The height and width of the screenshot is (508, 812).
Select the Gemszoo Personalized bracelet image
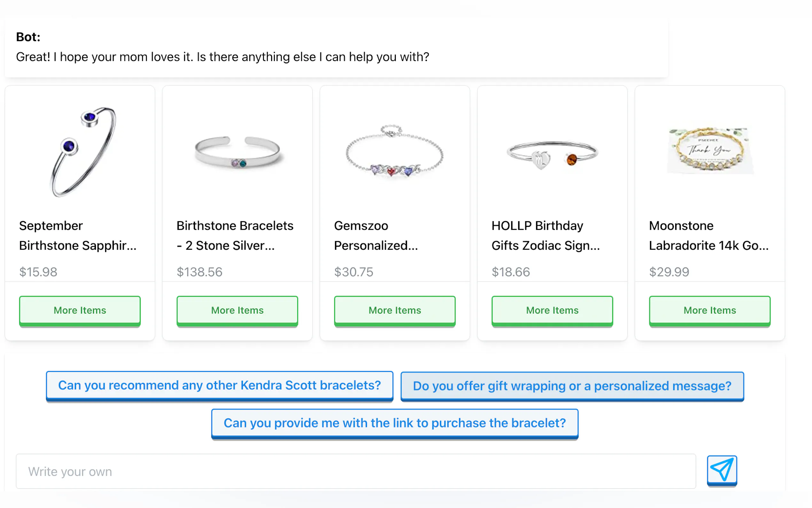click(395, 152)
